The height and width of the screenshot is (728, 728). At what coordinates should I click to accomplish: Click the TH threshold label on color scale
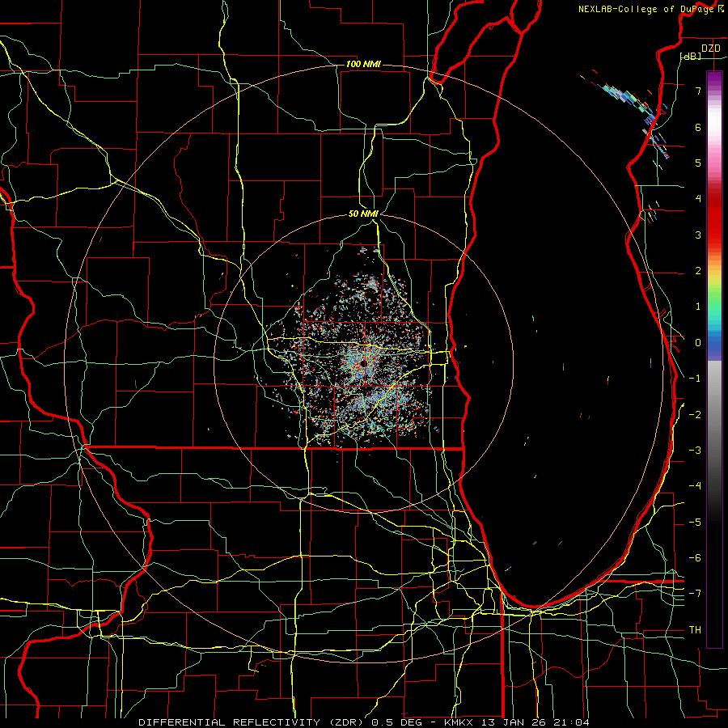point(695,629)
